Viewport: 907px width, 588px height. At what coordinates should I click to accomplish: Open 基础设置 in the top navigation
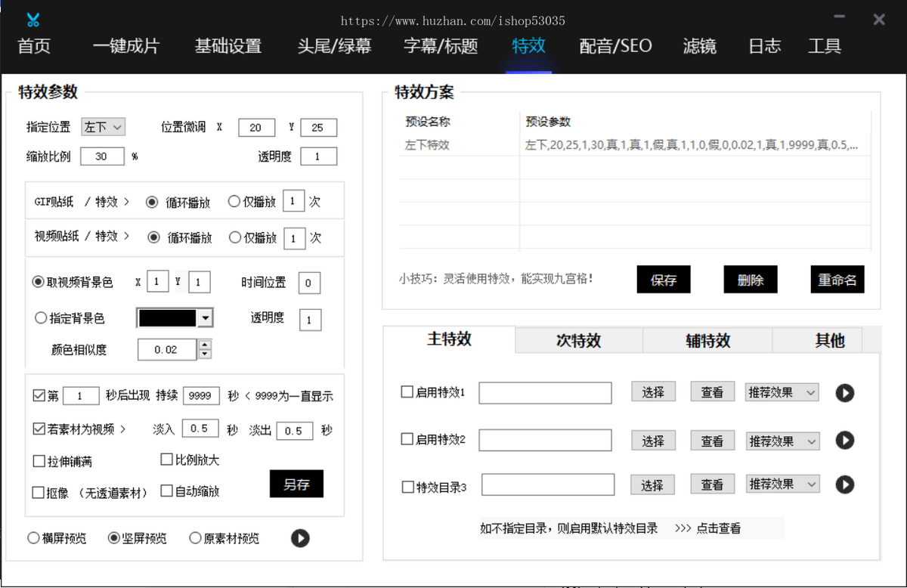[x=228, y=46]
